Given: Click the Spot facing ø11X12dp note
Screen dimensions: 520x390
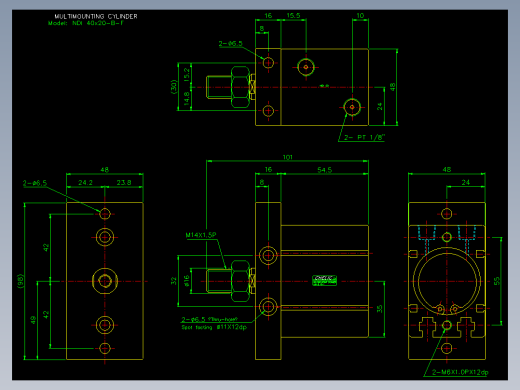Looking at the screenshot, I should [214, 327].
